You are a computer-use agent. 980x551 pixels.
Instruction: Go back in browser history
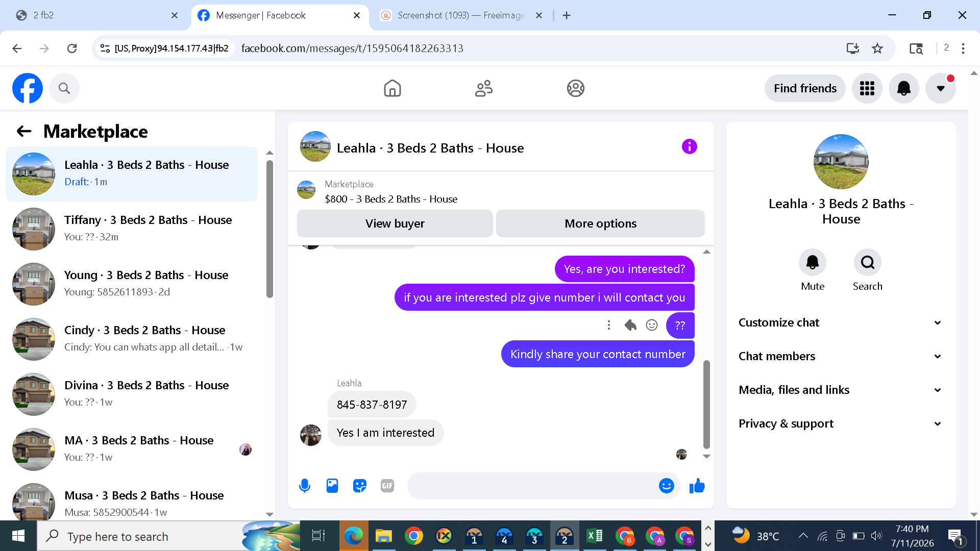(17, 48)
